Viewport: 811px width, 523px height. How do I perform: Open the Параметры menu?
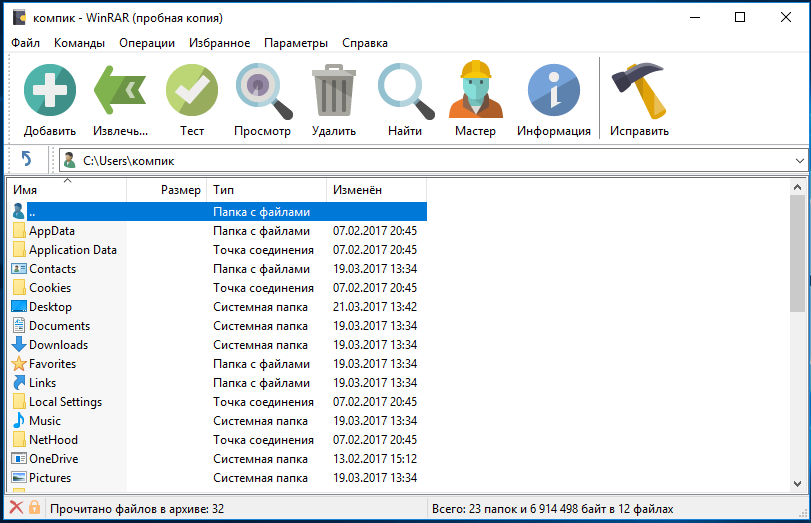pos(296,43)
